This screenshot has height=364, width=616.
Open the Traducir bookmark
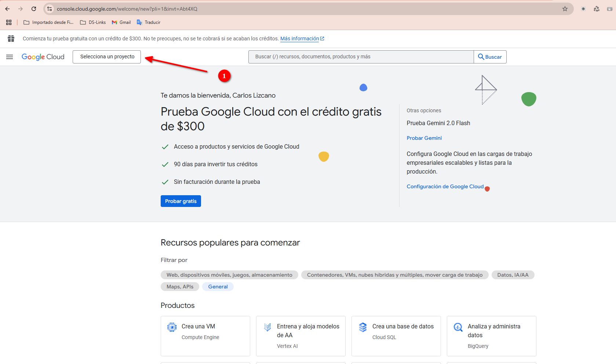[x=149, y=22]
